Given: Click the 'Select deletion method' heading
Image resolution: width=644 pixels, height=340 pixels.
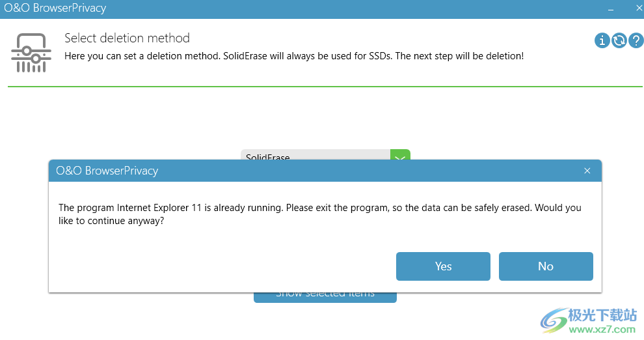Looking at the screenshot, I should click(x=127, y=38).
